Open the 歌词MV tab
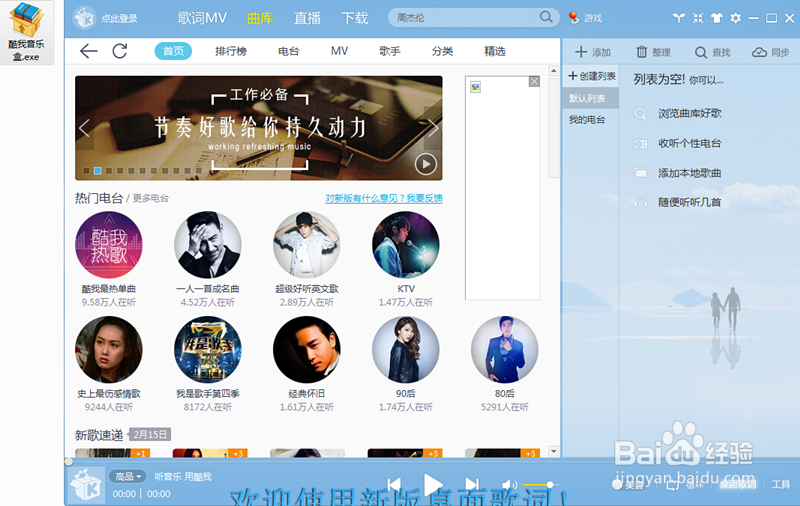Screen dimensions: 800x506 (202, 18)
